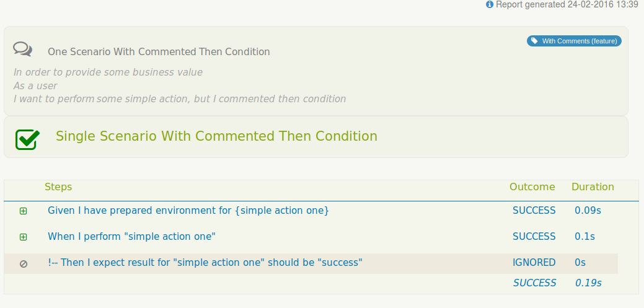
Task: Click the feature title One Scenario With Commented
Action: pyautogui.click(x=159, y=52)
